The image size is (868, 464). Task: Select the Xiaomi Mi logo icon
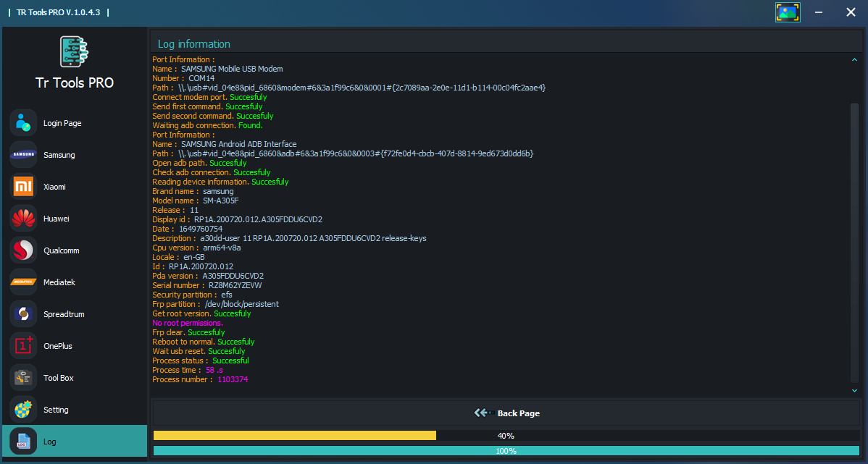point(23,187)
